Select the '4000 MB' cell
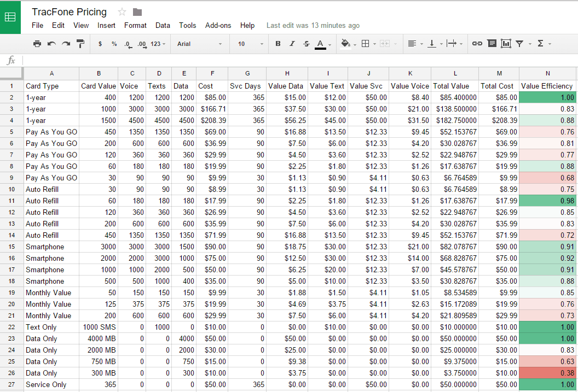Viewport: 578px width, 392px height. click(x=99, y=338)
